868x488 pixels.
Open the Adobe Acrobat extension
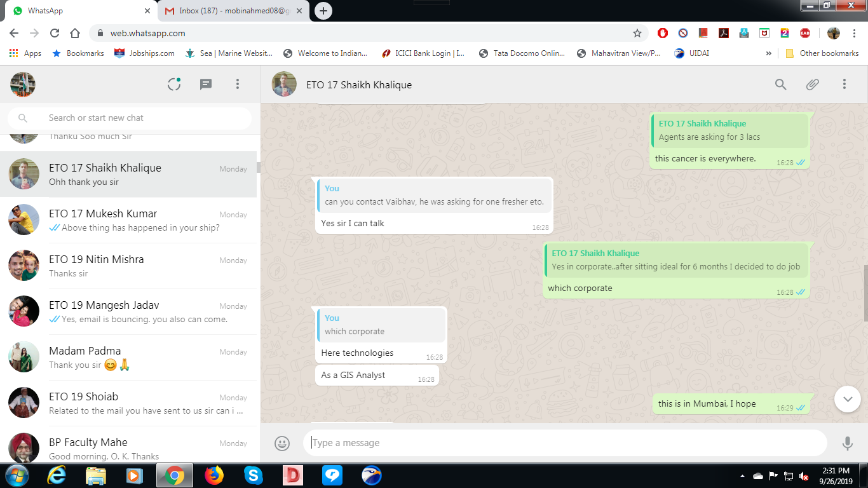(723, 33)
